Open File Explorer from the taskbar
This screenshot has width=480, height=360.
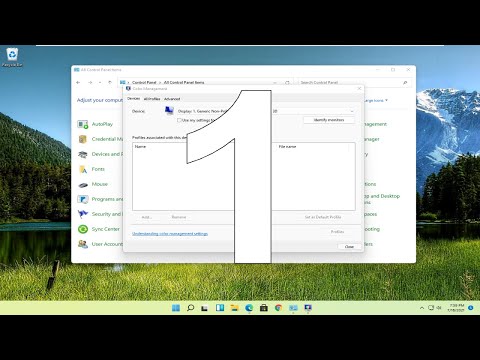[234, 308]
